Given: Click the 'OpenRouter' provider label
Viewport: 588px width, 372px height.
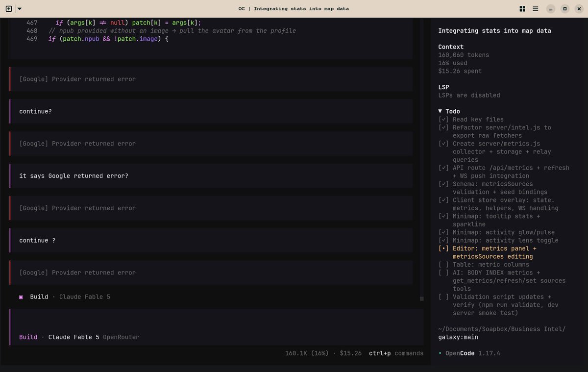Looking at the screenshot, I should (121, 337).
